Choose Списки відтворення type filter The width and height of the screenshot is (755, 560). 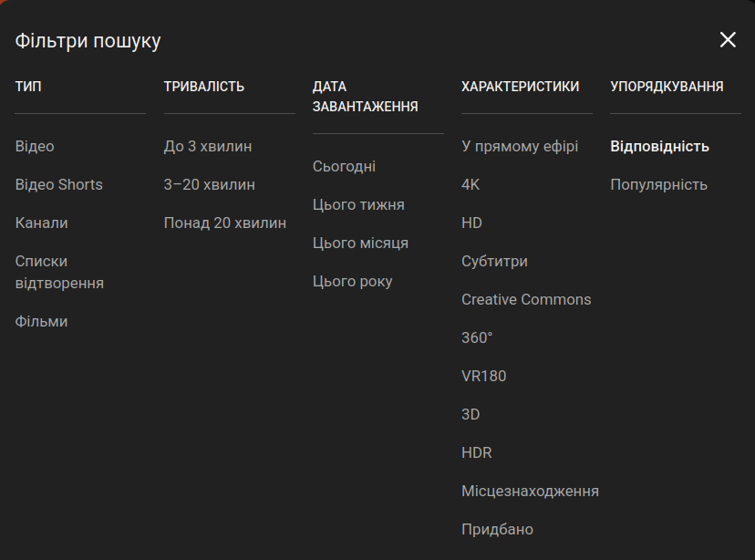59,272
